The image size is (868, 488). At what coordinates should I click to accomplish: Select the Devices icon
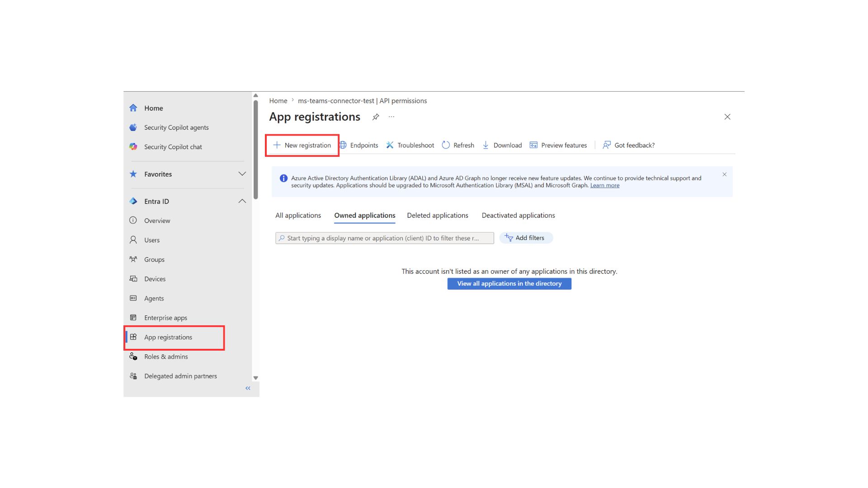pos(133,279)
